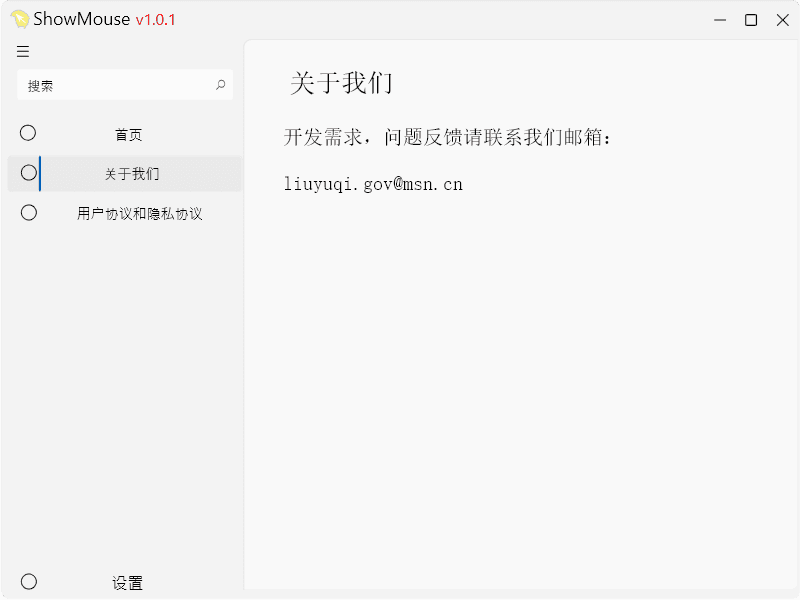Click the circle icon beside 首页
Image resolution: width=800 pixels, height=600 pixels.
28,133
